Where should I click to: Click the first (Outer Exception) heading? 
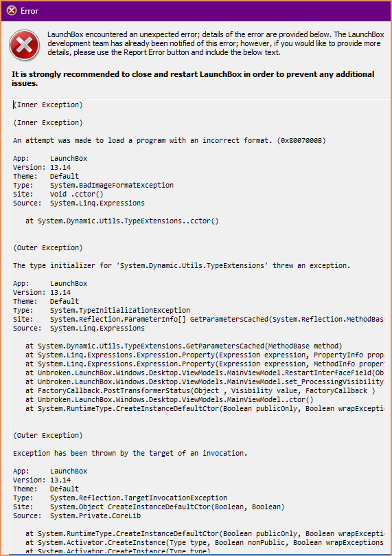coord(48,247)
